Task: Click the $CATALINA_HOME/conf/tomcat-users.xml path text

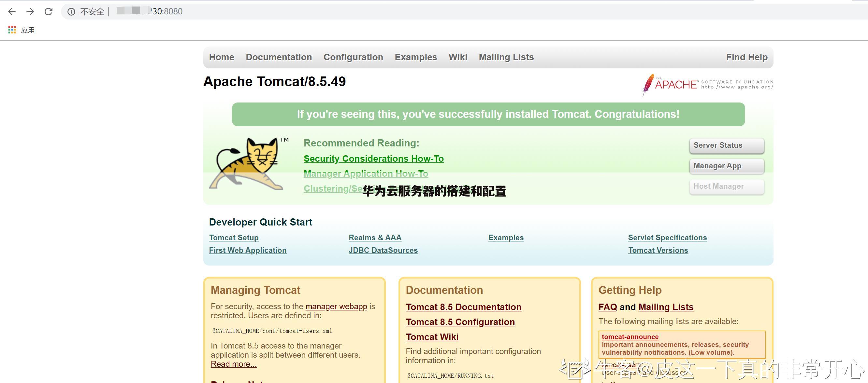Action: tap(272, 331)
